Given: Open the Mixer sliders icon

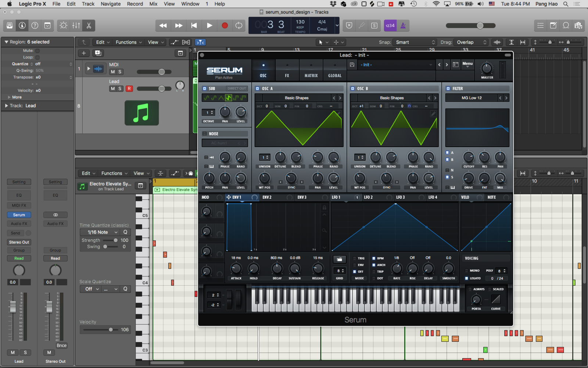Looking at the screenshot, I should point(76,25).
